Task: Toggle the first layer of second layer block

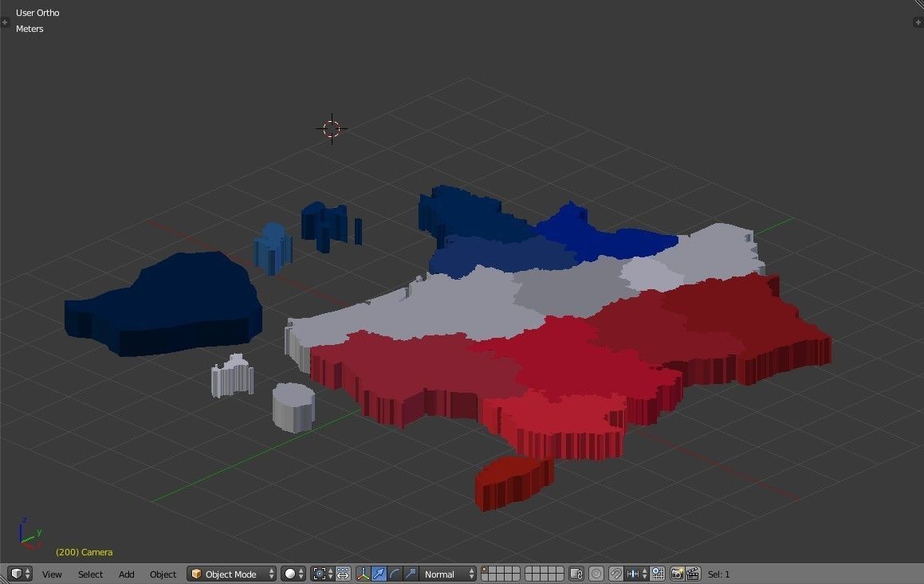Action: [x=529, y=570]
